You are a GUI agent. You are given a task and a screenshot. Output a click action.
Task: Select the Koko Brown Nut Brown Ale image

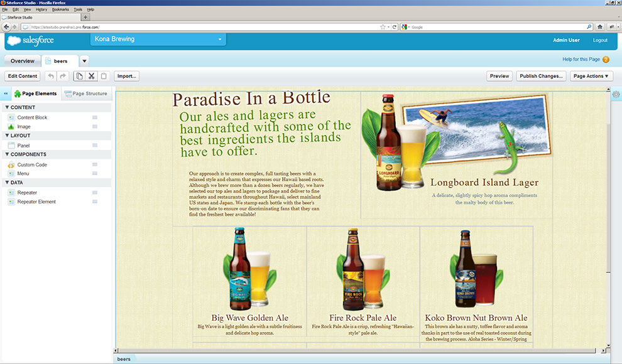pos(476,269)
